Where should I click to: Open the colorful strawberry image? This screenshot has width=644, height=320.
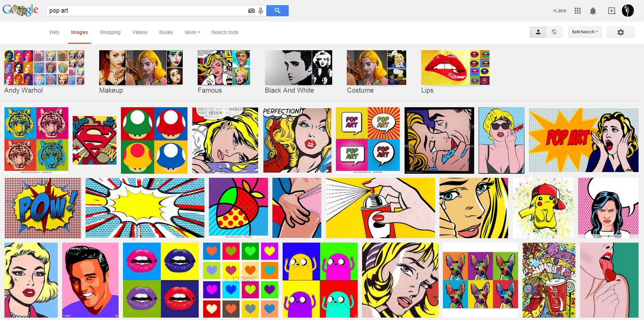tap(238, 208)
